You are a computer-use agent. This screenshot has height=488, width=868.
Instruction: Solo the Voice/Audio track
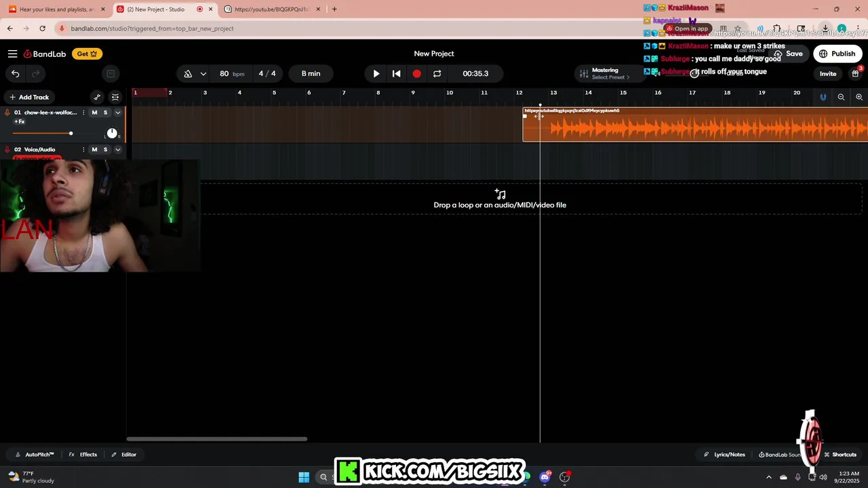[x=105, y=149]
